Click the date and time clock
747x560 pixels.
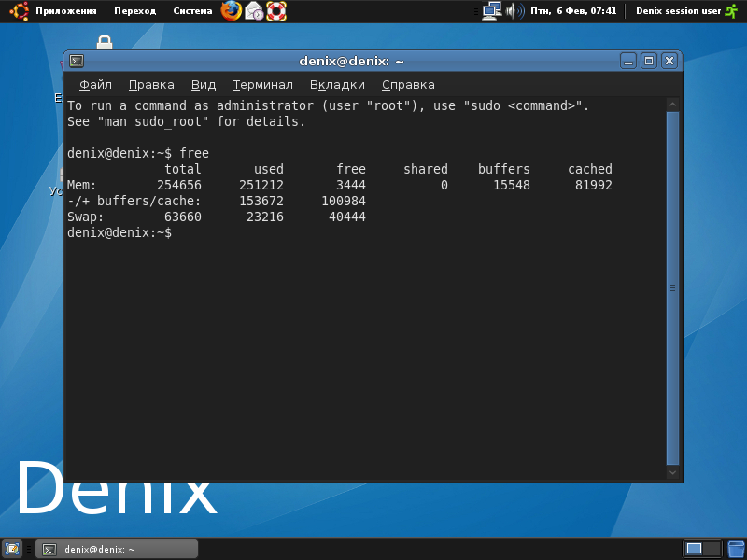point(573,11)
